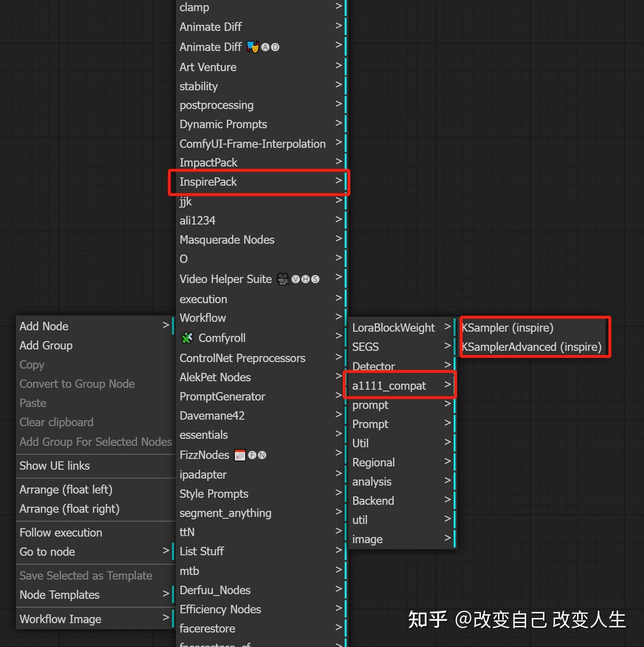Image resolution: width=644 pixels, height=647 pixels.
Task: Click the arrow beside Video Helper Suite
Action: pos(339,278)
